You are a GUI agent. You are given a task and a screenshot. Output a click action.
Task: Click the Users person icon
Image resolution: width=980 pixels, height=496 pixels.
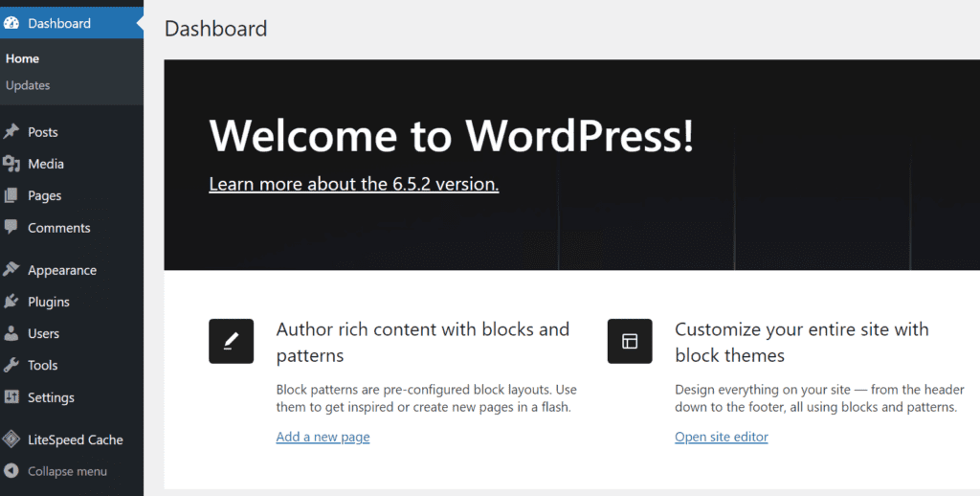11,333
